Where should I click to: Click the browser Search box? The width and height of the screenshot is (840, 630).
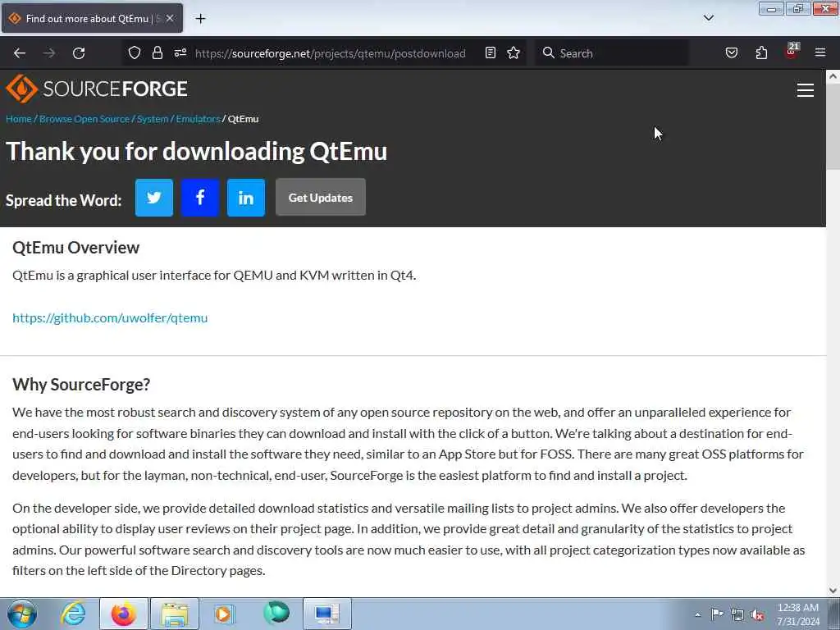click(612, 53)
